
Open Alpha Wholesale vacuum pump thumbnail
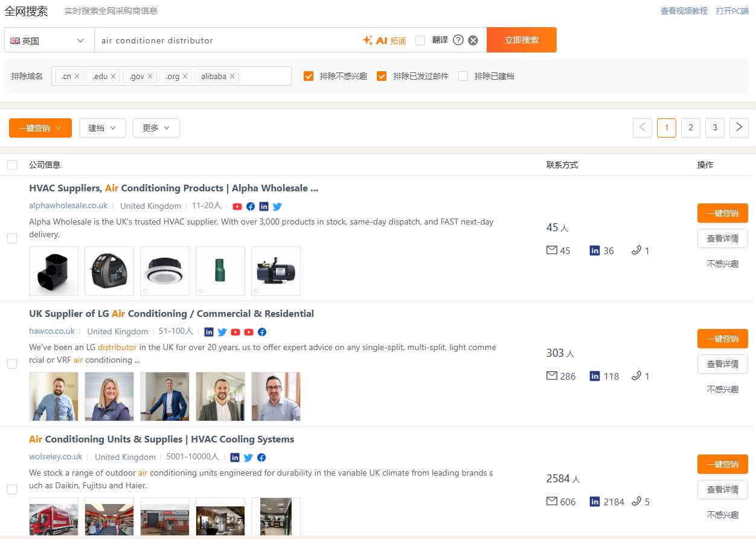click(276, 271)
